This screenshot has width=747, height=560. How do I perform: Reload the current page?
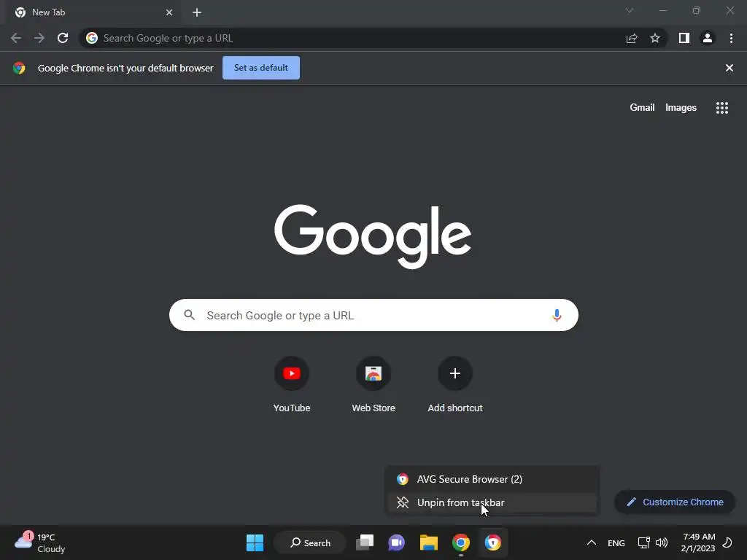(63, 38)
